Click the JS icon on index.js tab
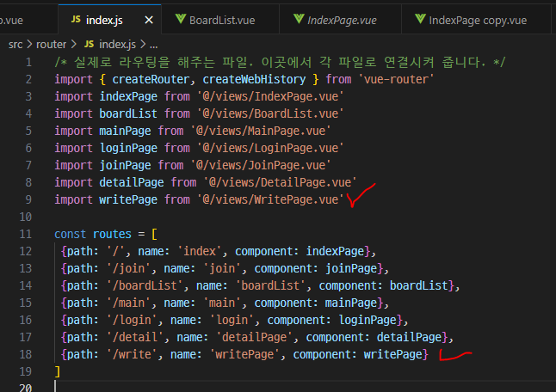This screenshot has width=556, height=392. pos(76,19)
